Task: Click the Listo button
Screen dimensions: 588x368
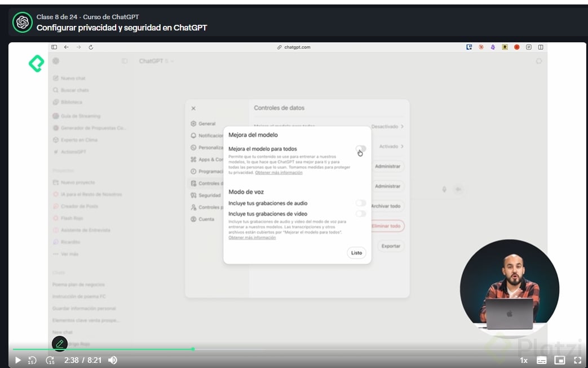Action: 356,253
